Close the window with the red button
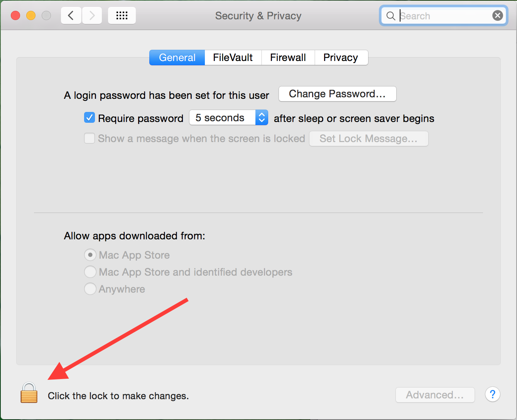The height and width of the screenshot is (420, 517). pyautogui.click(x=15, y=15)
